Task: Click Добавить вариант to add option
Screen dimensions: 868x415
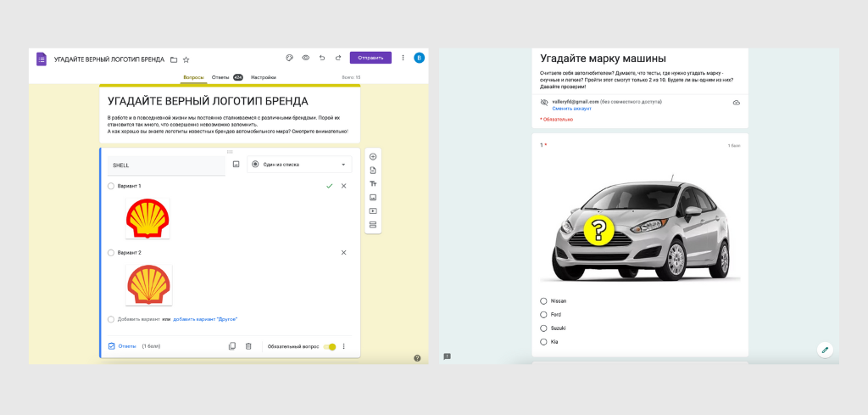Action: (139, 319)
